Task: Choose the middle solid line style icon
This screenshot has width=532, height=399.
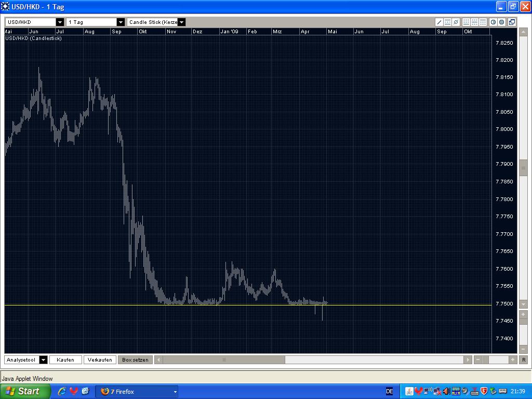Action: point(474,22)
